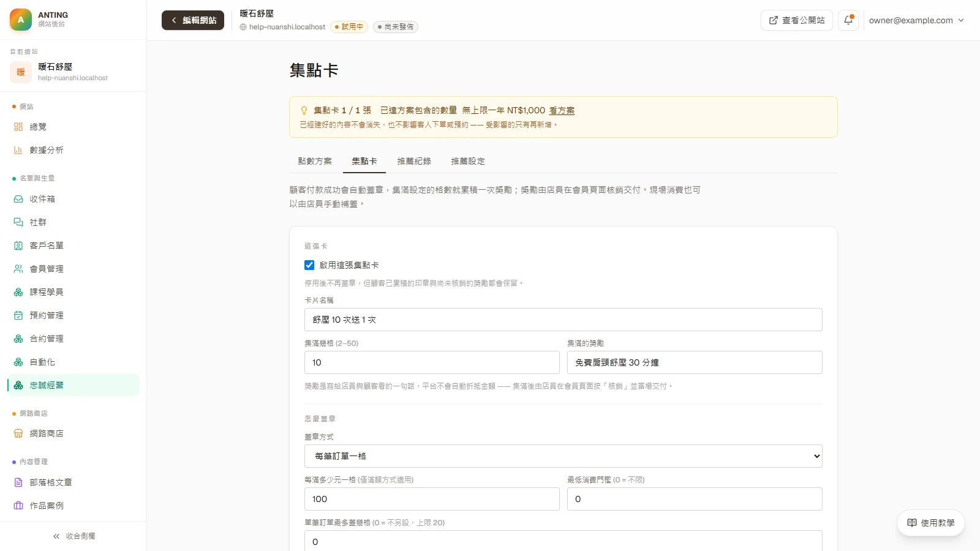Open the 網路商店 store icon

pos(18,433)
